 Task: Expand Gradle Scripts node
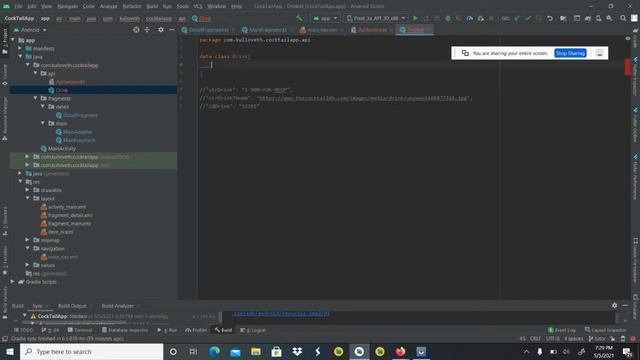pos(12,282)
